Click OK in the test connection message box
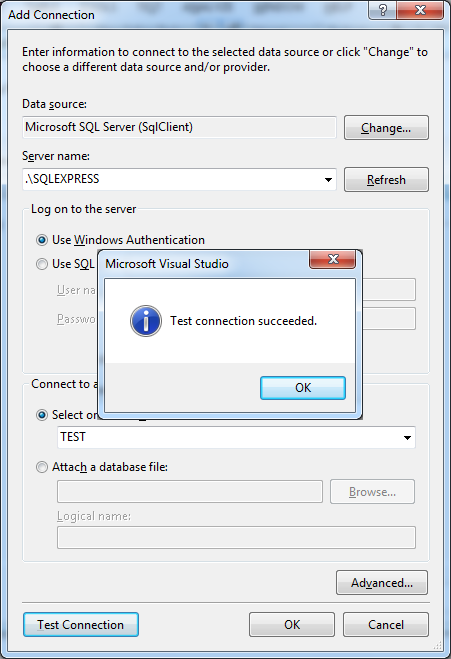The height and width of the screenshot is (659, 451). (x=303, y=387)
